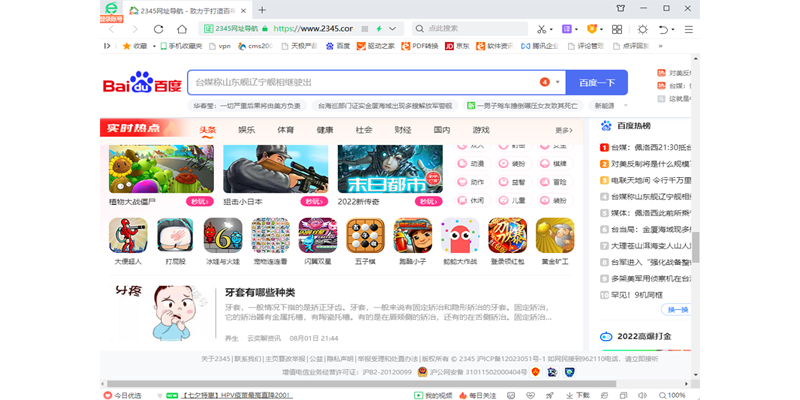Open the scissors screenshot tool
The height and width of the screenshot is (400, 800).
tap(542, 29)
